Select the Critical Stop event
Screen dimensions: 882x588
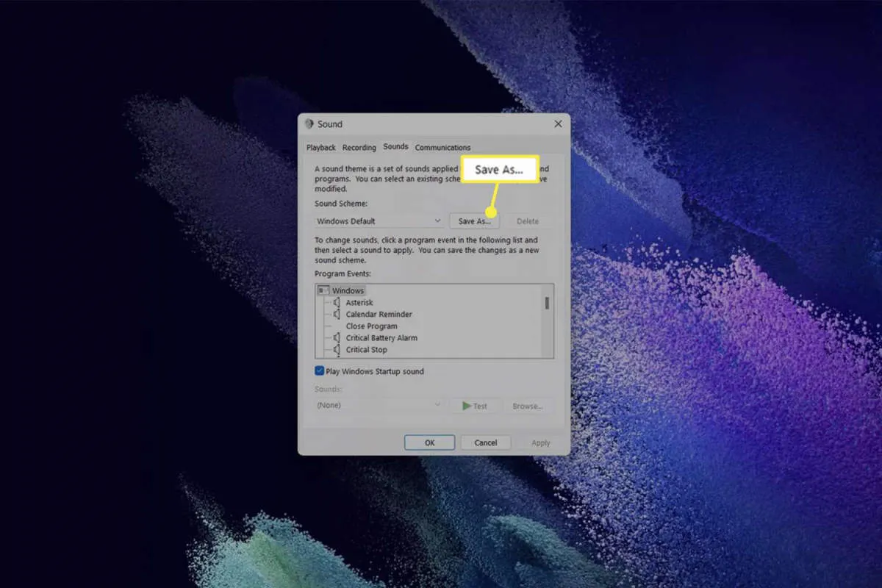[x=367, y=350]
